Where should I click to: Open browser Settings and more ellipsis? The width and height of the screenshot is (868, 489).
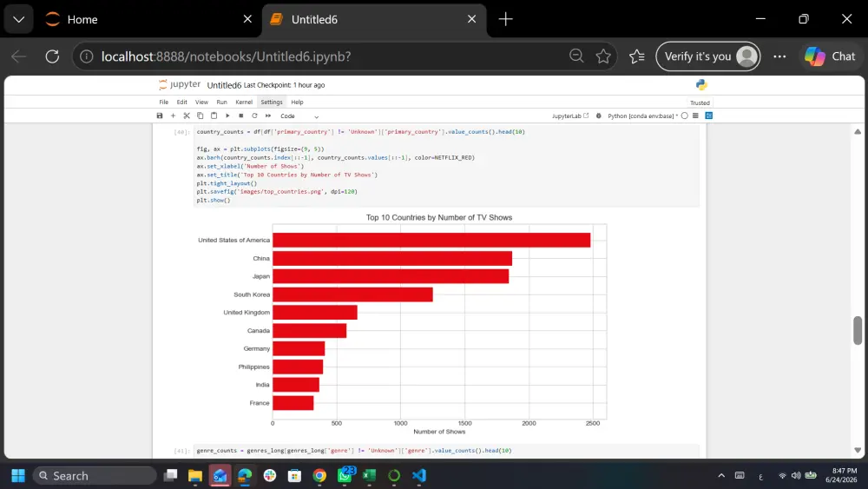pos(779,56)
